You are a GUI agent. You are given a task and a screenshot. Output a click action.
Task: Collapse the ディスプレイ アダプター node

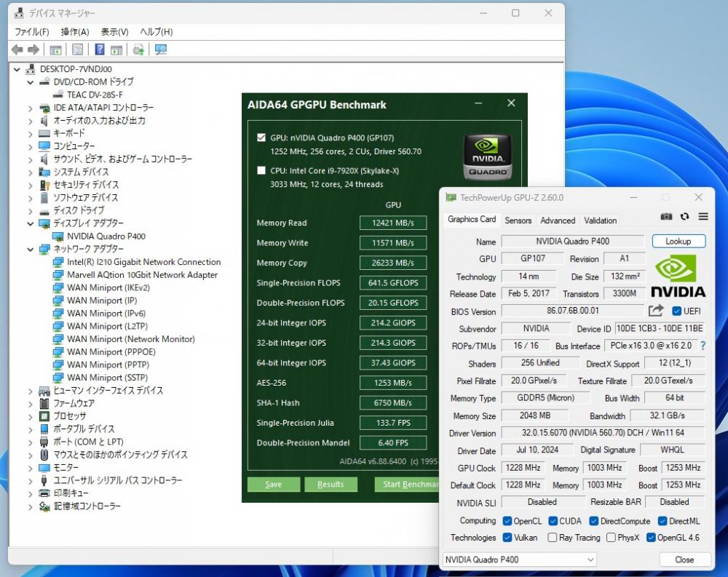(30, 224)
